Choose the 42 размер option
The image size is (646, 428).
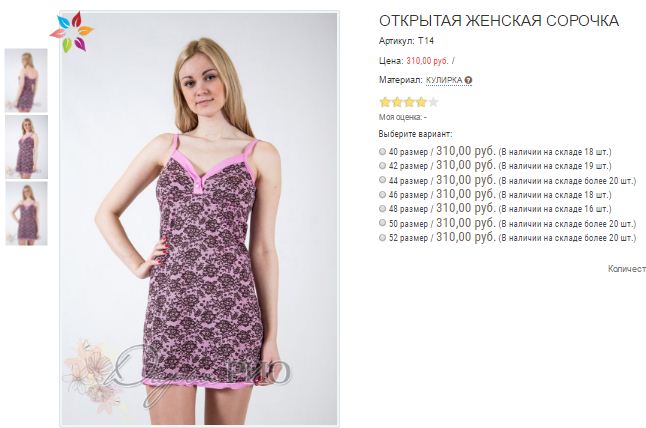(x=383, y=166)
